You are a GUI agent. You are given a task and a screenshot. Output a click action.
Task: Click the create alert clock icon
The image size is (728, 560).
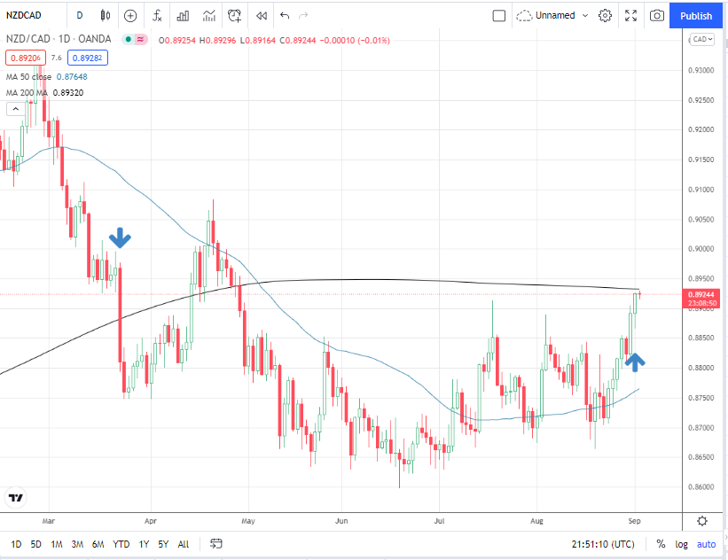click(234, 15)
